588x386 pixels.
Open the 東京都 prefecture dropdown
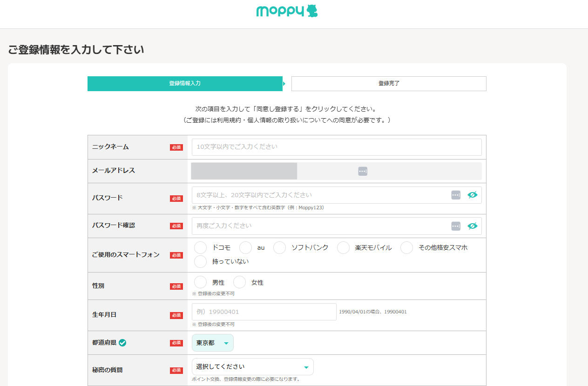[213, 343]
